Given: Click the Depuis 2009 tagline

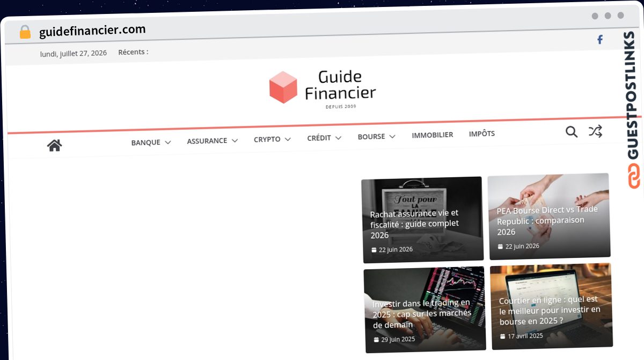Looking at the screenshot, I should click(341, 106).
